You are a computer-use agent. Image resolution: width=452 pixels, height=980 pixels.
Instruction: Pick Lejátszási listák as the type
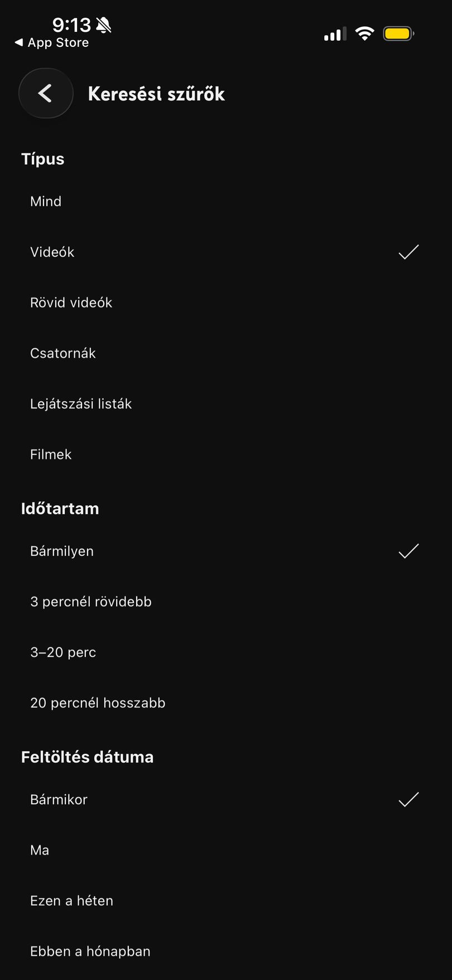pos(226,404)
